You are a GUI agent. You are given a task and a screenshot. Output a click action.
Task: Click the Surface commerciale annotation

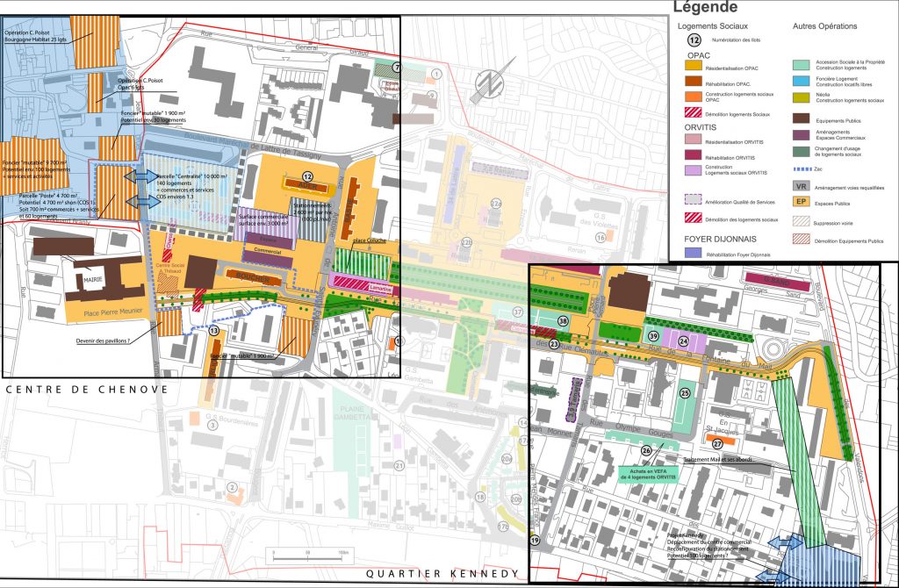click(263, 220)
